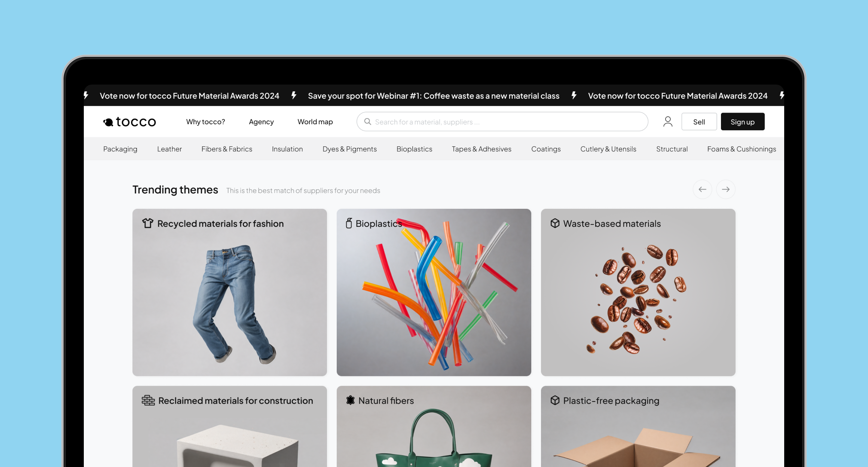Click the tocco logo icon
Screen dimensions: 868x467
109,122
